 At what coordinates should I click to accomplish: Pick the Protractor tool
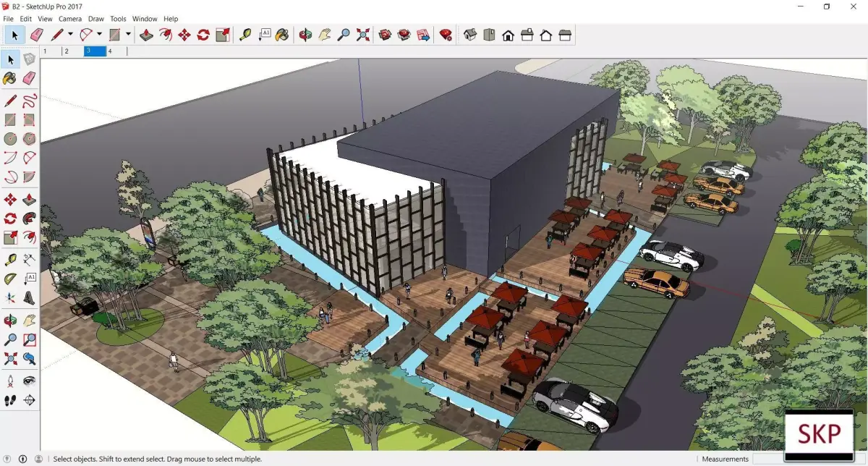pos(10,279)
